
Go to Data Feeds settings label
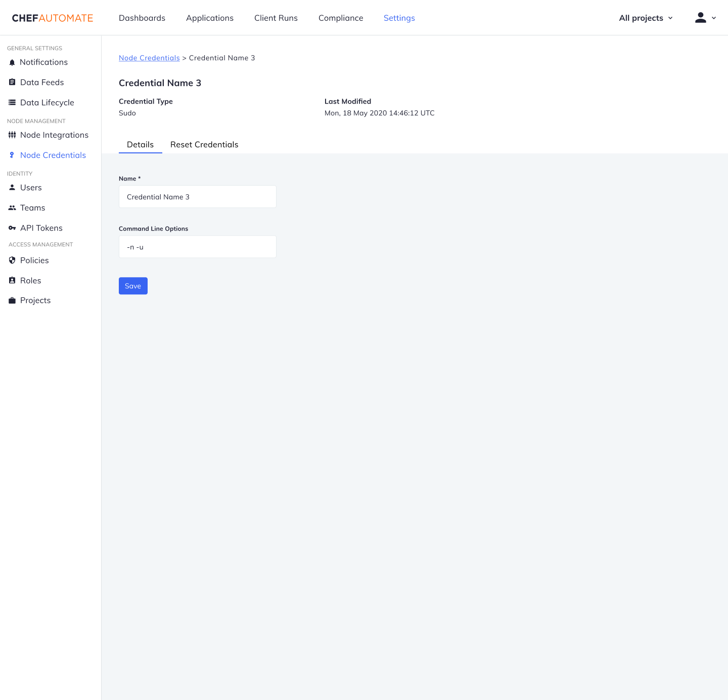(42, 82)
